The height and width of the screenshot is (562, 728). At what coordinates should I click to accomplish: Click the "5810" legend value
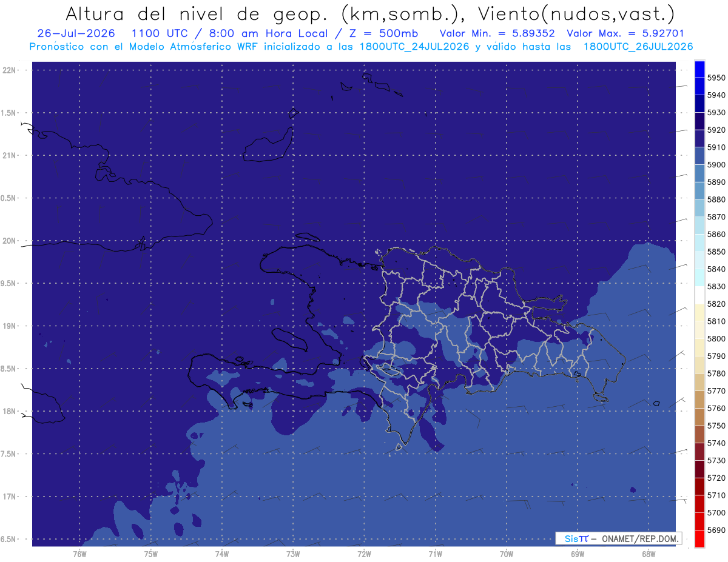coord(716,321)
